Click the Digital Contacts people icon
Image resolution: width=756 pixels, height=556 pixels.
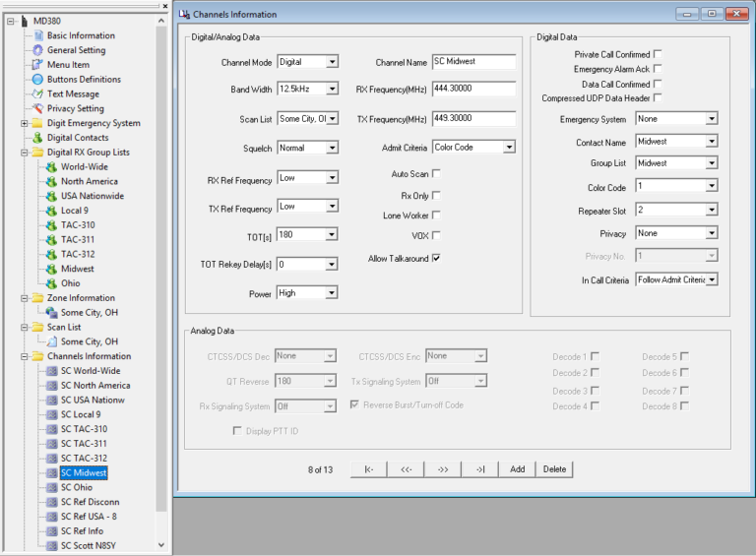(37, 138)
